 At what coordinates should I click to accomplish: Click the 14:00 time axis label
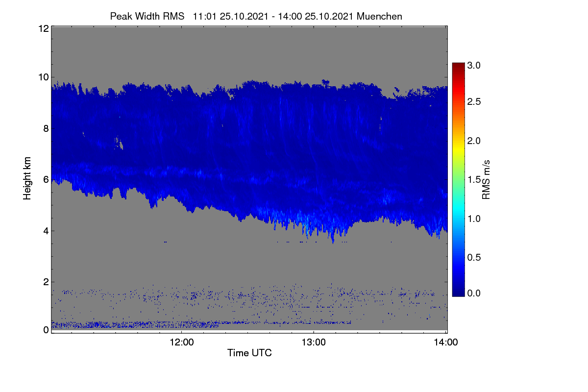[x=446, y=342]
